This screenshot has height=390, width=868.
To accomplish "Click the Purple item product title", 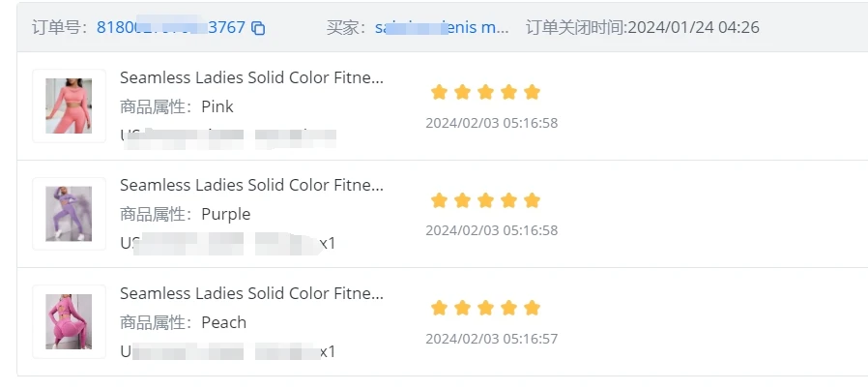I will pyautogui.click(x=251, y=185).
